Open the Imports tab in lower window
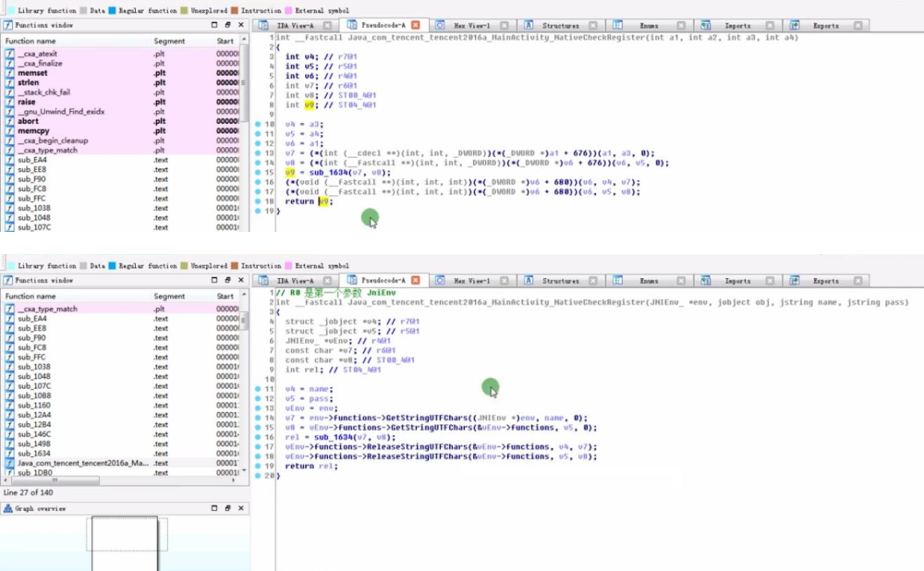 737,281
